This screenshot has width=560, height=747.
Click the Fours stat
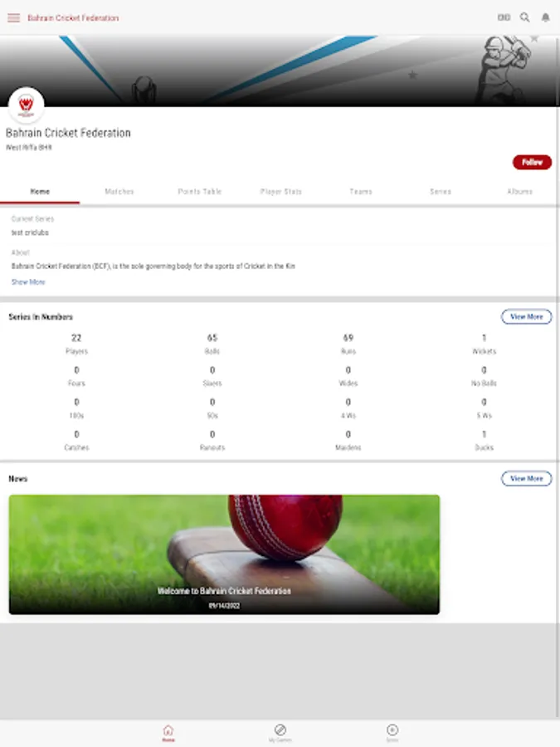click(76, 376)
